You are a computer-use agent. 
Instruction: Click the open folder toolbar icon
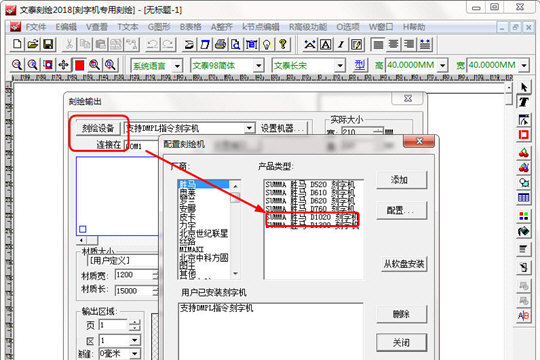tap(33, 44)
